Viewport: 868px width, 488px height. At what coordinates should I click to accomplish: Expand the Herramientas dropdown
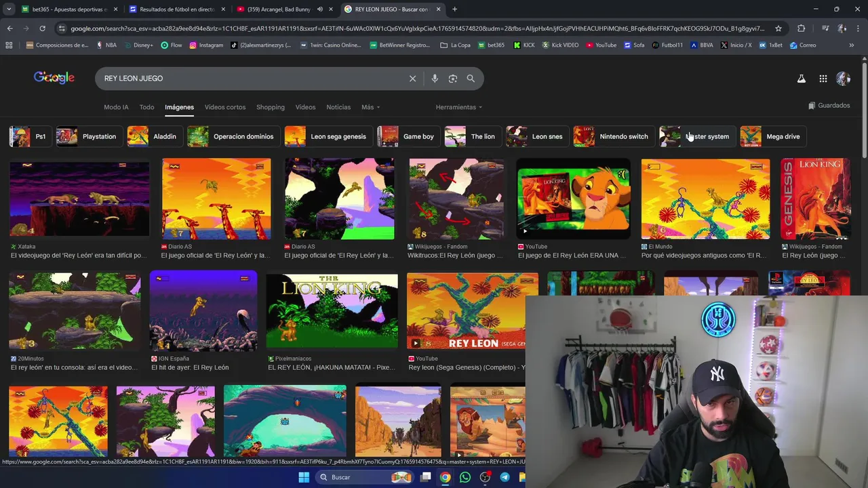point(459,107)
